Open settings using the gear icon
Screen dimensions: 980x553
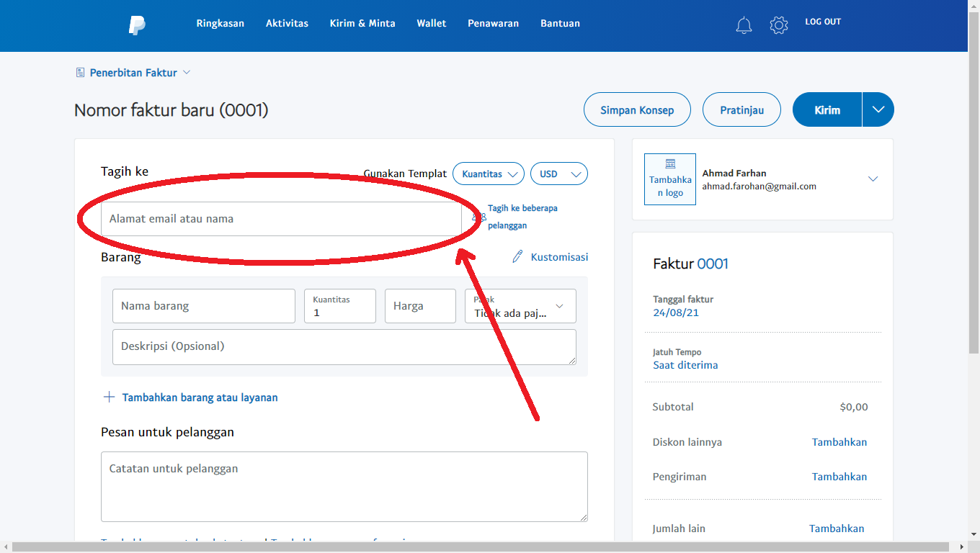click(x=778, y=24)
